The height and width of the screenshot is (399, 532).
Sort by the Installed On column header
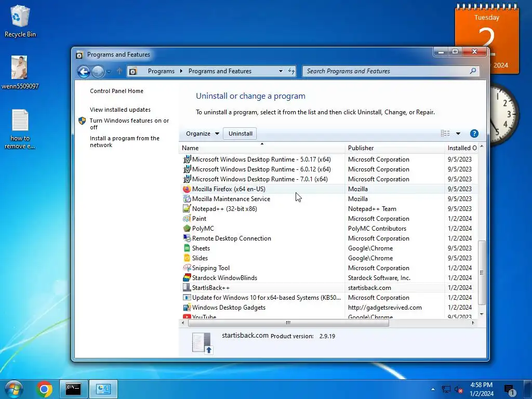coord(461,148)
